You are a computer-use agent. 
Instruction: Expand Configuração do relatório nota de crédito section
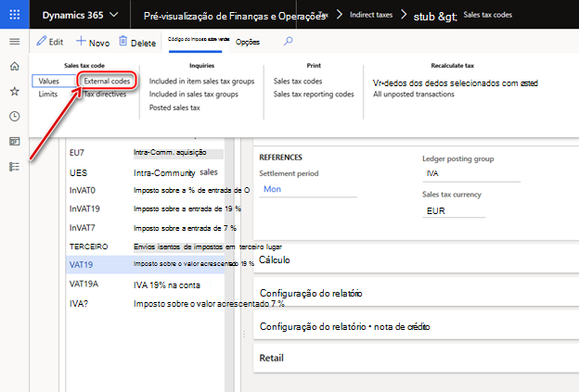[x=416, y=326]
